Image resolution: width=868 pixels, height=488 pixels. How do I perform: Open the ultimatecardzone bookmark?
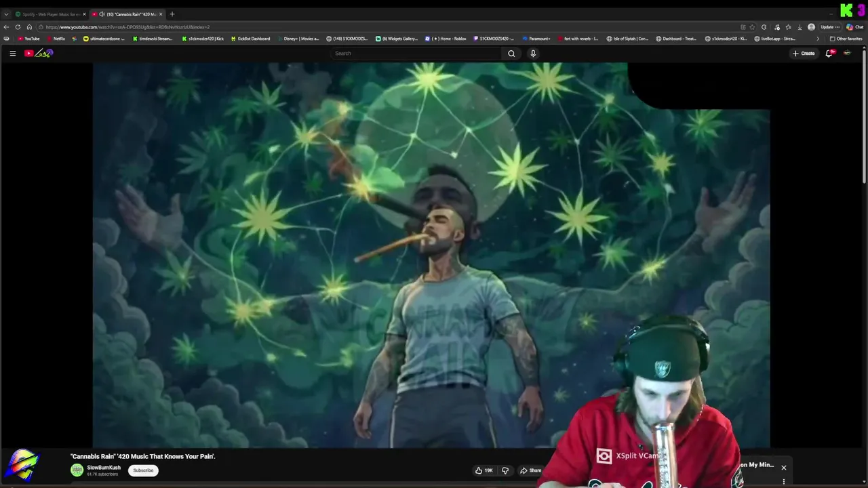(x=104, y=39)
